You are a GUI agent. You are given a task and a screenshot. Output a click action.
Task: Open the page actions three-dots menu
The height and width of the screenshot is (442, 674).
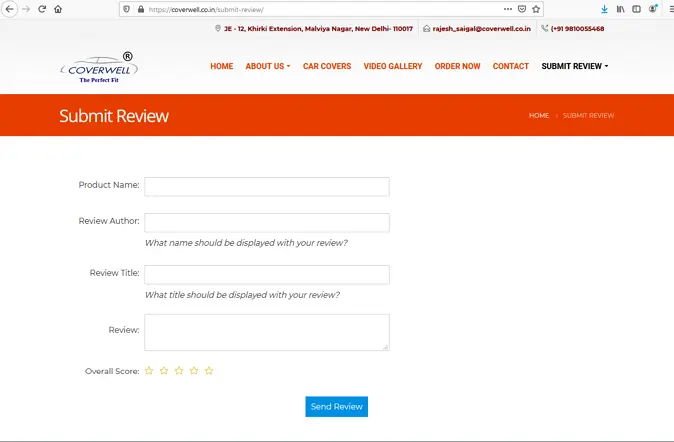tap(506, 9)
